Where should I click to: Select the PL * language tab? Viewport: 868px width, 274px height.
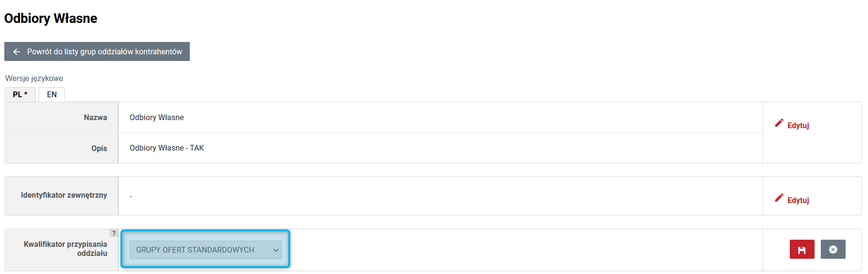point(21,94)
